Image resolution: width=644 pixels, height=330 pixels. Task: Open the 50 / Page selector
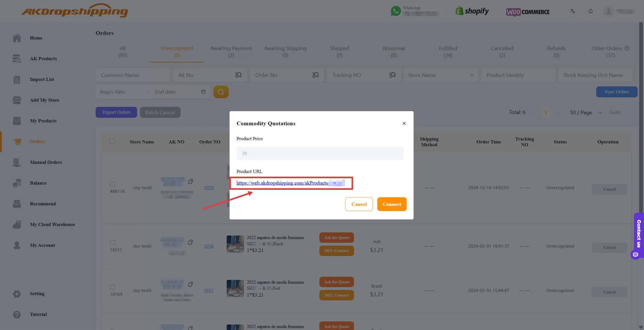tap(585, 112)
